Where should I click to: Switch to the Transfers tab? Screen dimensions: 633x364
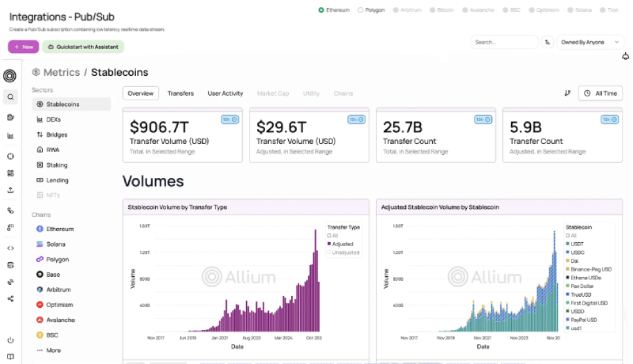click(180, 93)
